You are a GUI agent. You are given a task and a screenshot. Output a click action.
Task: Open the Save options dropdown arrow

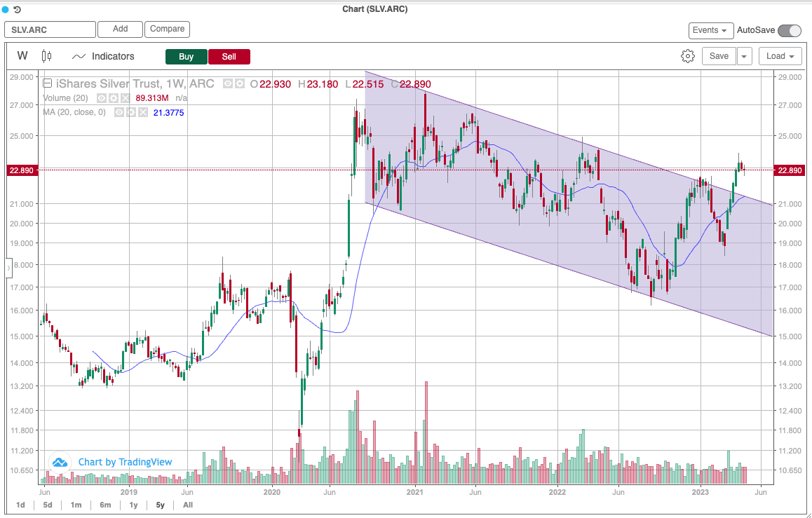pyautogui.click(x=744, y=56)
